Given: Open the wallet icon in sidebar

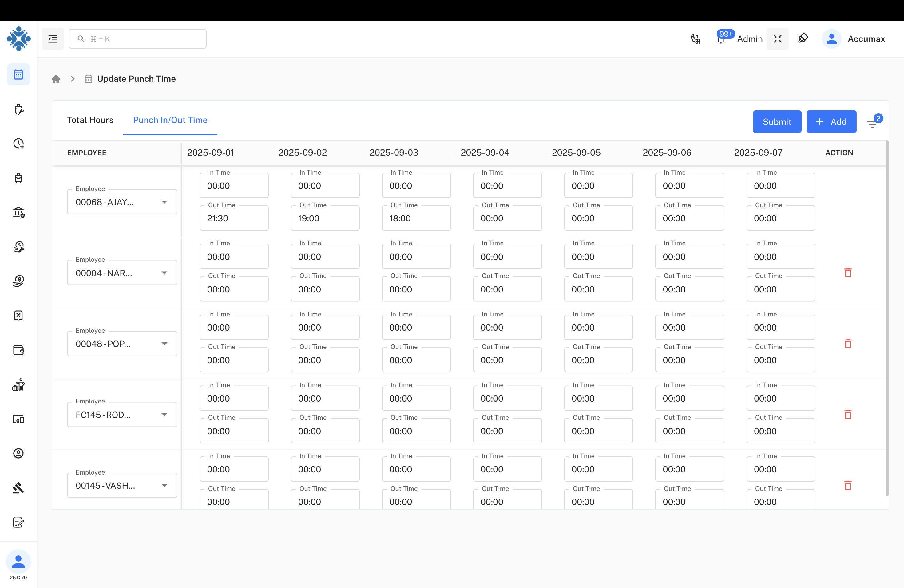Looking at the screenshot, I should point(18,350).
